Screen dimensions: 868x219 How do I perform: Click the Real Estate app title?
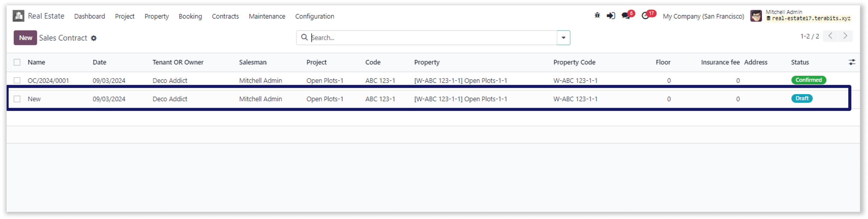pos(46,16)
